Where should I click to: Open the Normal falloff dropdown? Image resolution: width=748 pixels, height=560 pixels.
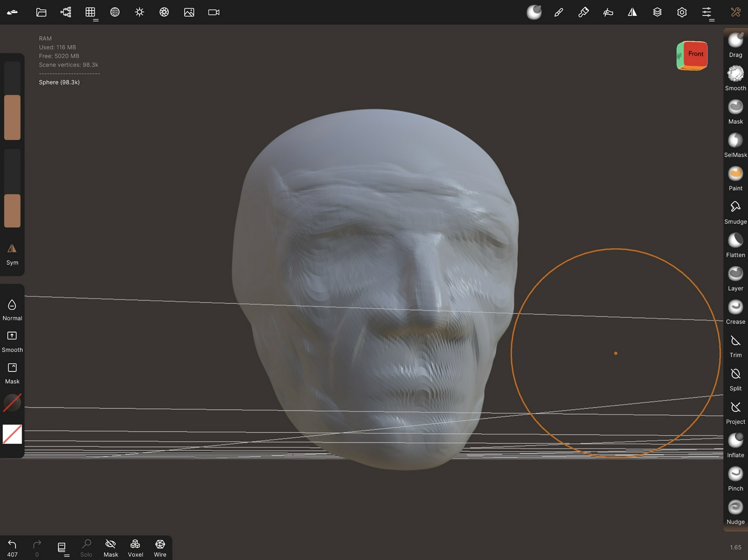[12, 309]
